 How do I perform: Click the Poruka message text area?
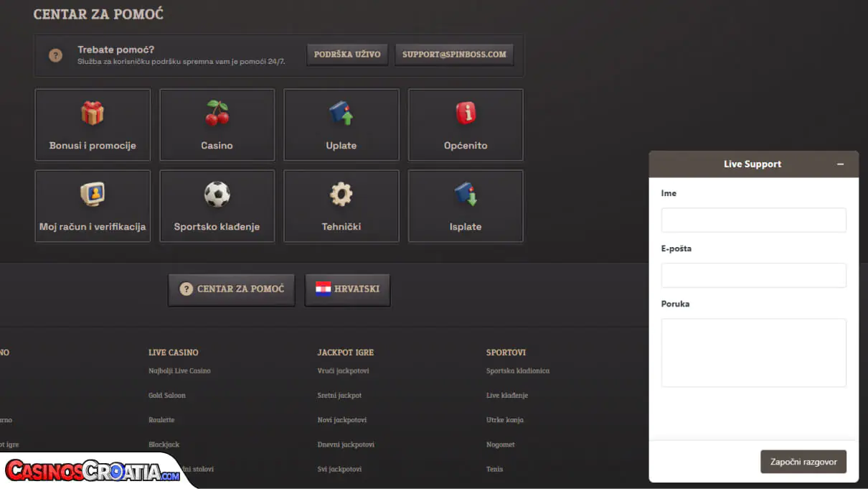(x=753, y=353)
